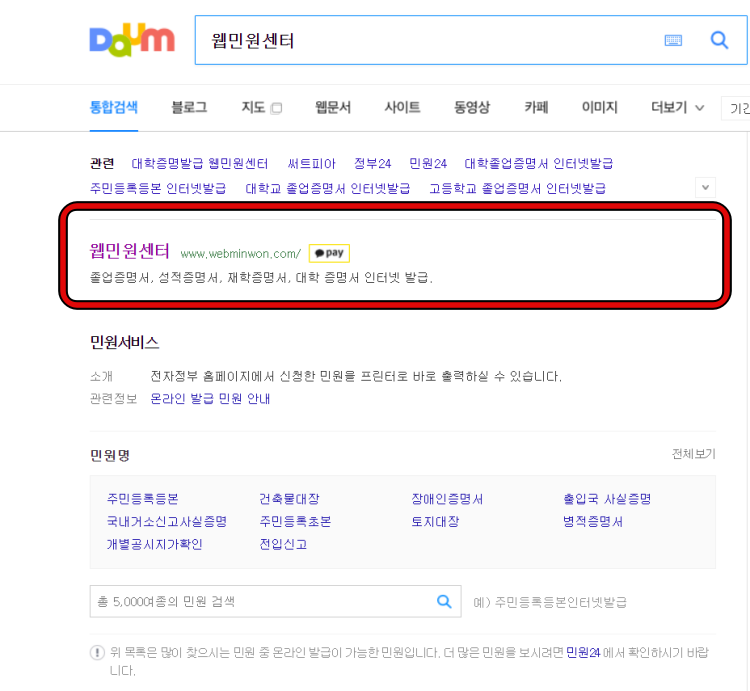Viewport: 750px width, 691px height.
Task: Open the 웹민원센터 search result title
Action: (130, 251)
